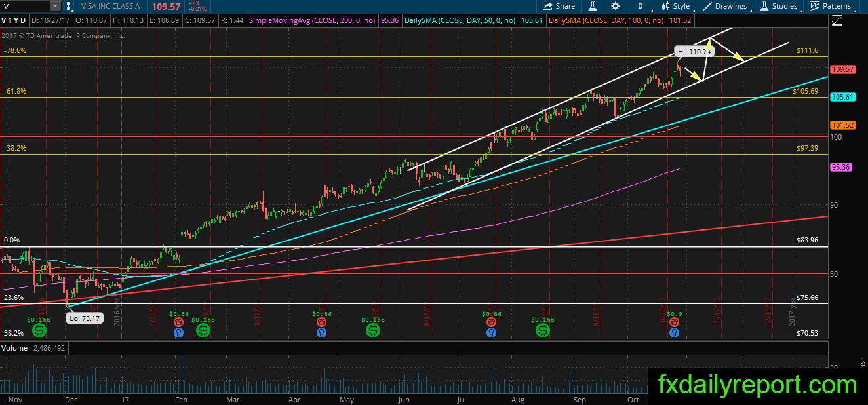The height and width of the screenshot is (405, 868).
Task: Click November $0.165 green dividend icon
Action: click(x=40, y=332)
